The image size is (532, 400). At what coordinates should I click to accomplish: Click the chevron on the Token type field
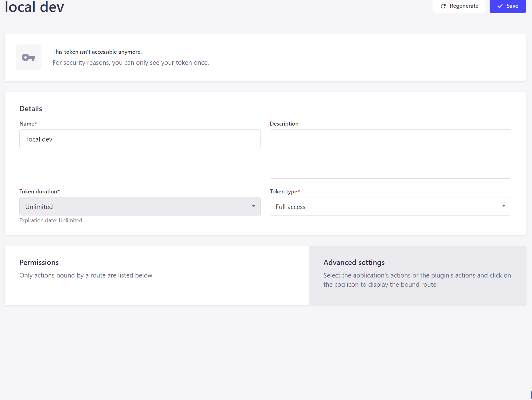(503, 206)
